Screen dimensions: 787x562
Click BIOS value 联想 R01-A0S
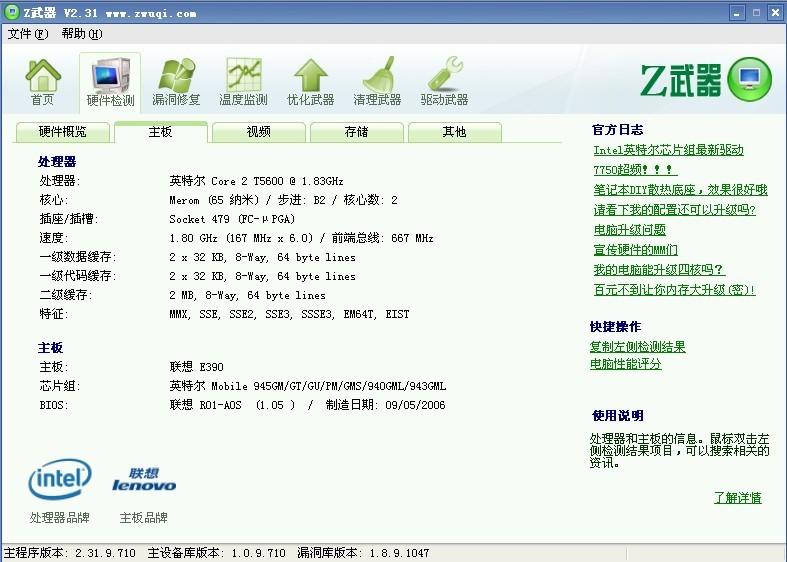307,405
